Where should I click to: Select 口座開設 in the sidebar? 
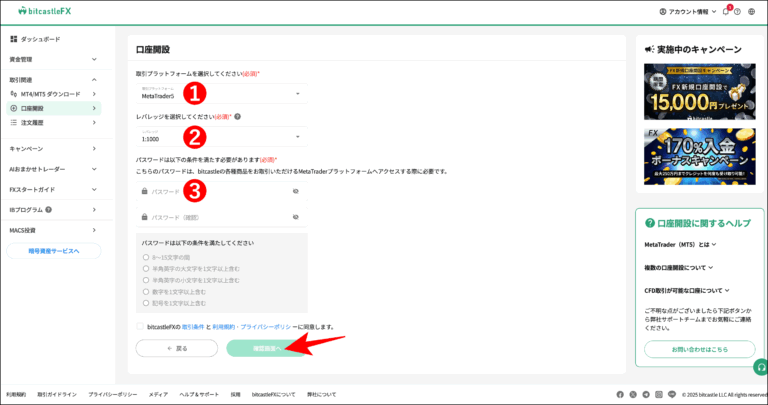coord(54,108)
